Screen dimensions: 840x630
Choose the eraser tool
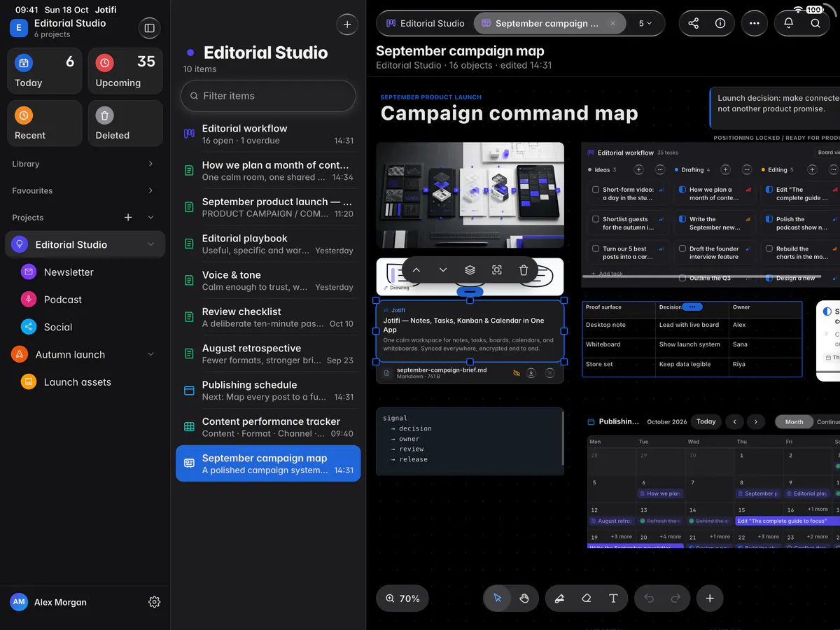[x=587, y=598]
